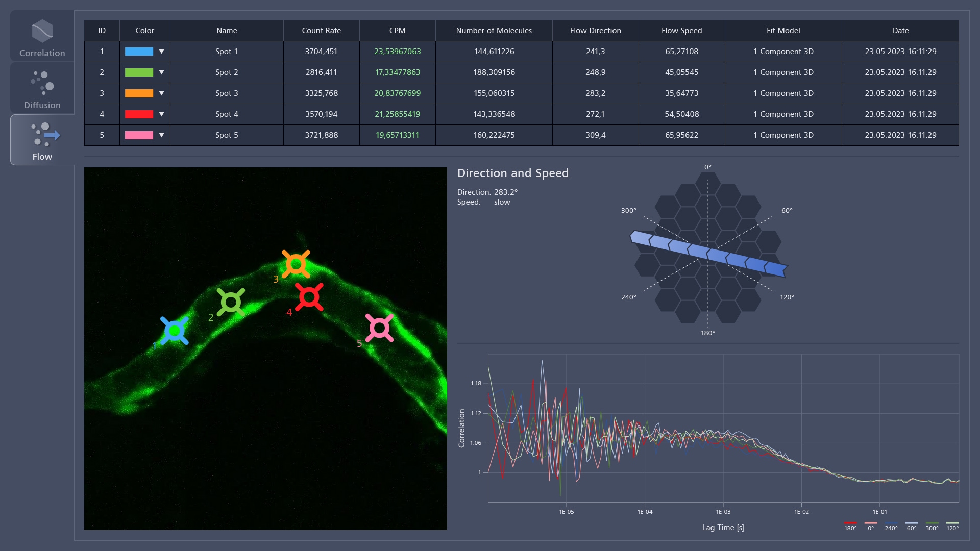Pick the pink Spot 5 crosshair marker
The width and height of the screenshot is (980, 551).
(379, 328)
